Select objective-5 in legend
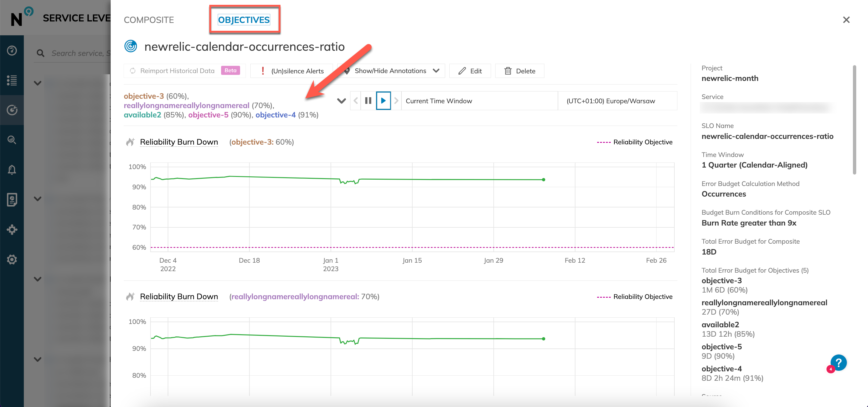This screenshot has width=868, height=407. pos(208,115)
